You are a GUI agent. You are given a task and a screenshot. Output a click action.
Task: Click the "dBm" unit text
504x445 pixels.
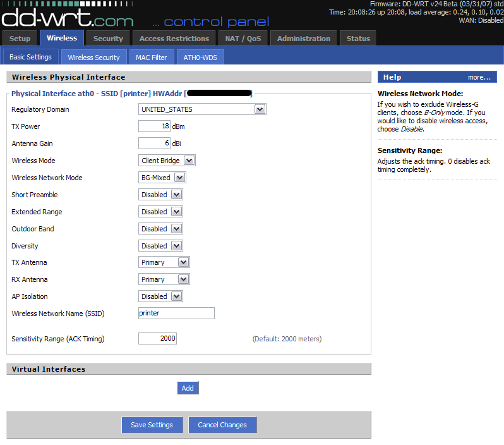pos(178,126)
